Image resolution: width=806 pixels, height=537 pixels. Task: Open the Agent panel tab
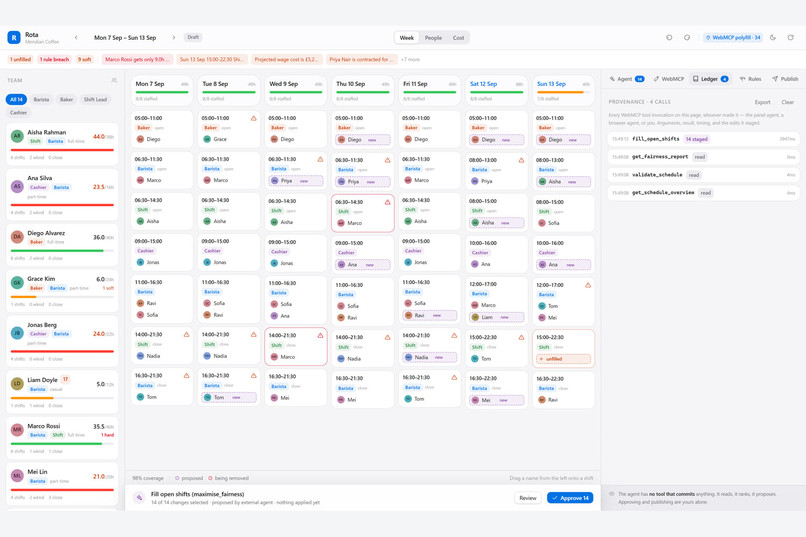pos(627,79)
